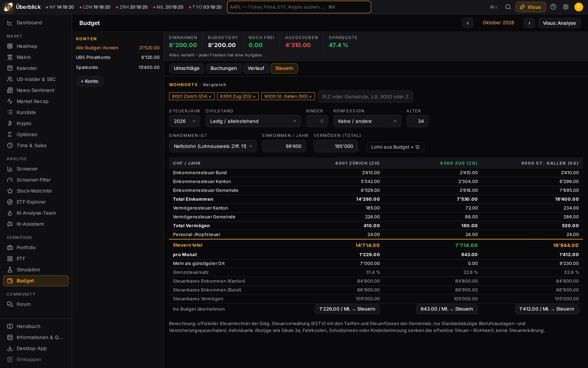Switch to the Buchungen tab
The width and height of the screenshot is (588, 368).
(223, 68)
